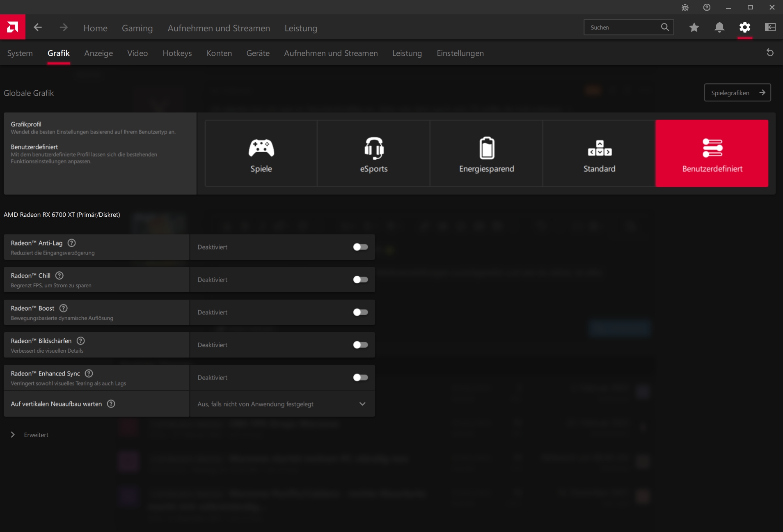Open settings gear icon
783x532 pixels.
(745, 27)
